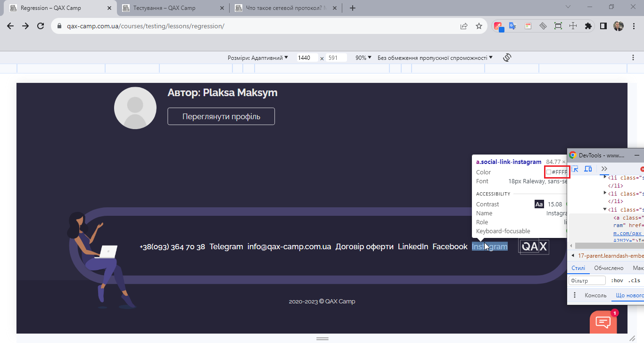The image size is (644, 343).
Task: Open the Договір оферти link
Action: coord(364,246)
